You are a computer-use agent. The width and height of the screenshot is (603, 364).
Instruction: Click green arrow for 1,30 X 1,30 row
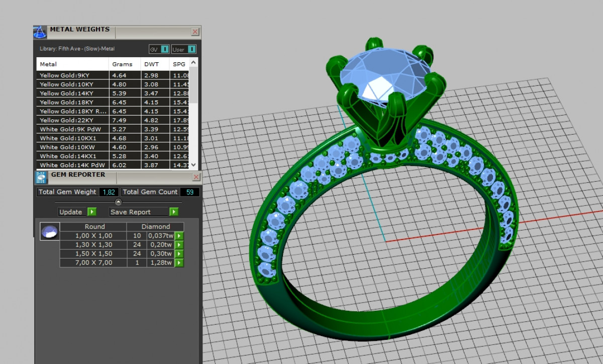coord(179,245)
